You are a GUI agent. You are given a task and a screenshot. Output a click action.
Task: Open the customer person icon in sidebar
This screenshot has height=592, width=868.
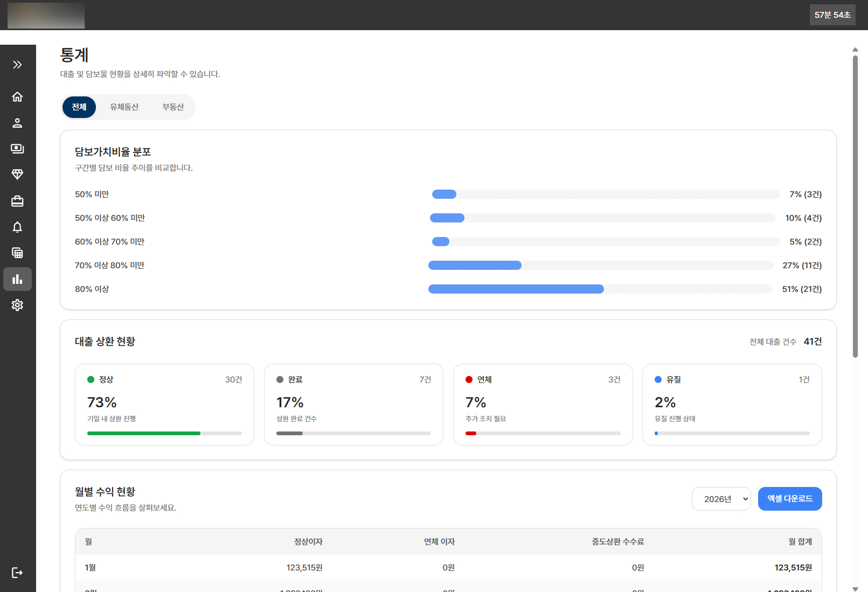[17, 123]
